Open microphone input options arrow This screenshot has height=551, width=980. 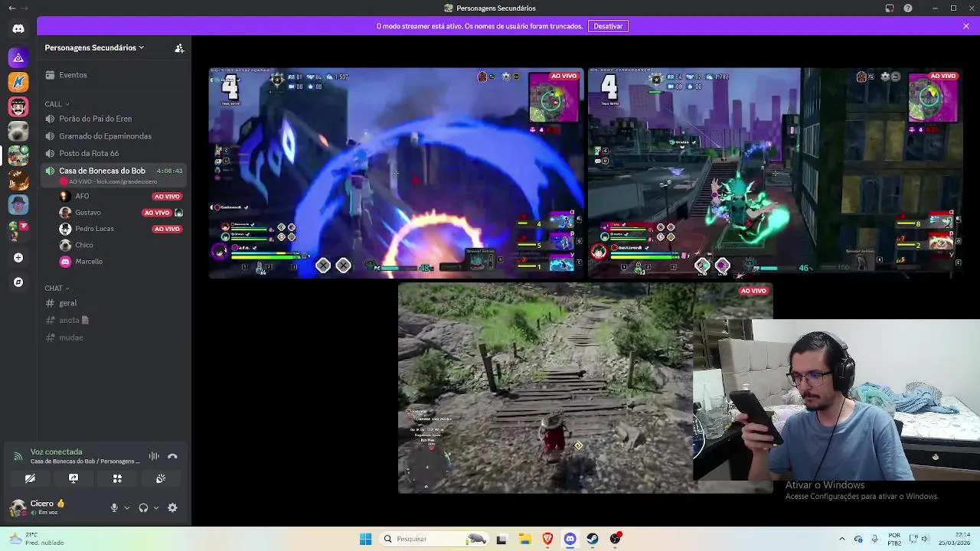coord(127,507)
